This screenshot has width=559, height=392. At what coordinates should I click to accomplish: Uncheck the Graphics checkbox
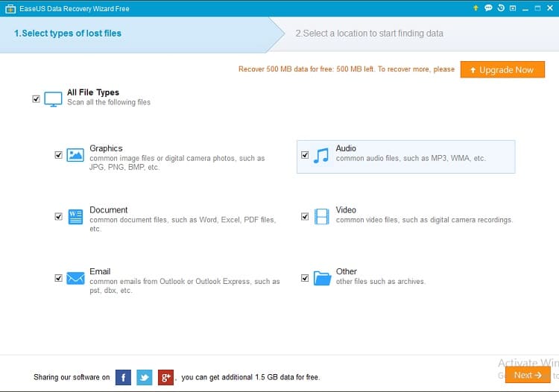58,155
